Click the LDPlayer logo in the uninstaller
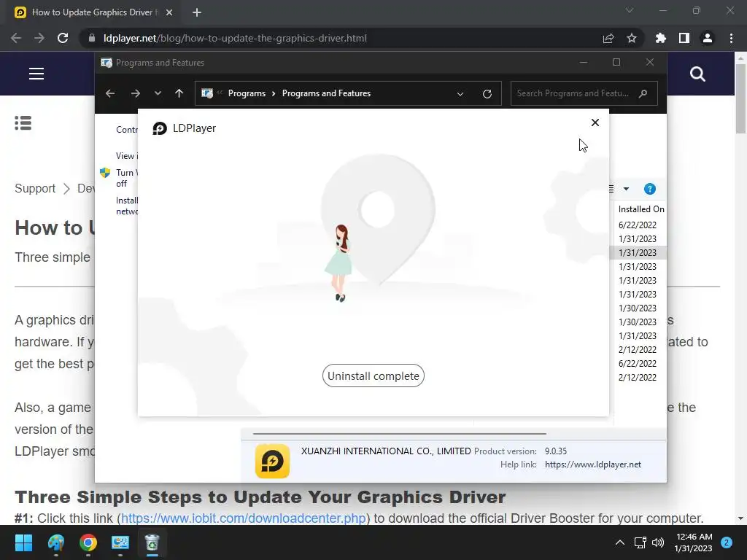This screenshot has width=747, height=560. coord(160,128)
